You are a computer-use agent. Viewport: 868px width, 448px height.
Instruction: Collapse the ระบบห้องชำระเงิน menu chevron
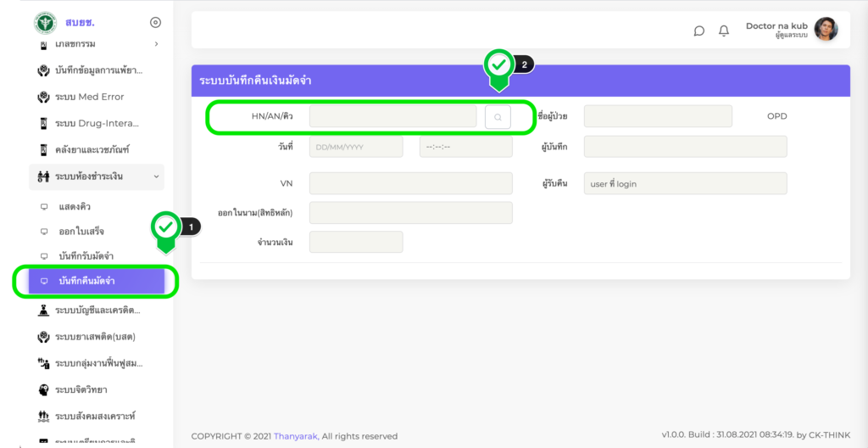[156, 176]
